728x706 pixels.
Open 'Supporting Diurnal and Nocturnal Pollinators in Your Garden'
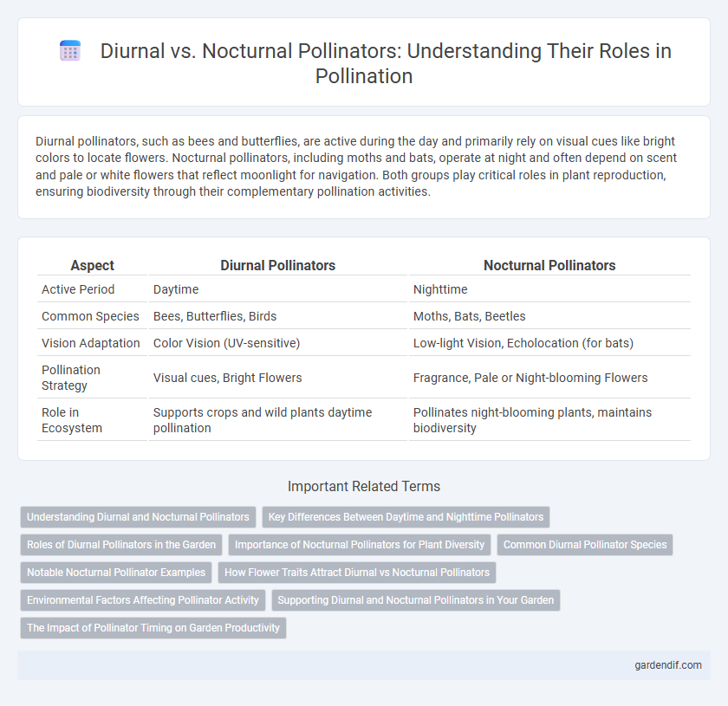(415, 600)
